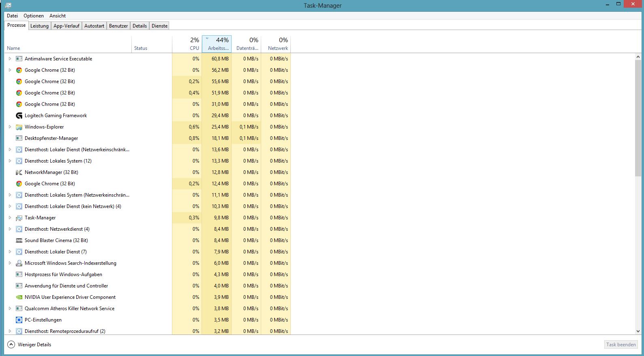Collapse view with Weniger Details arrow icon

11,345
